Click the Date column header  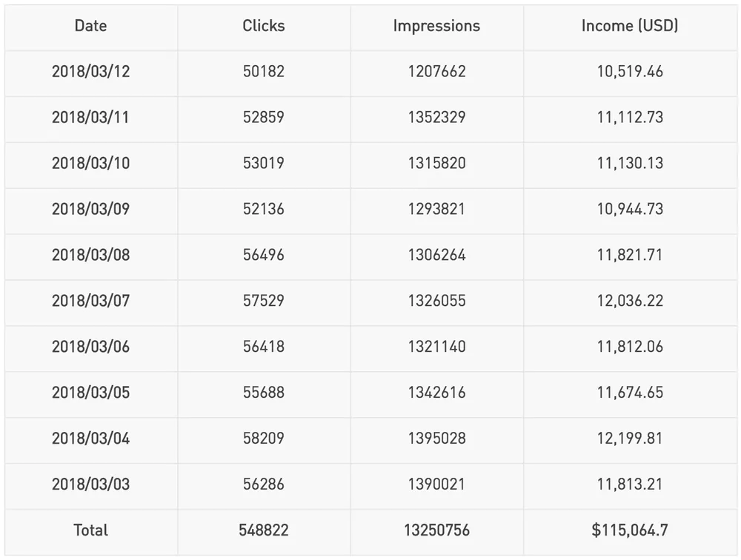pyautogui.click(x=90, y=26)
